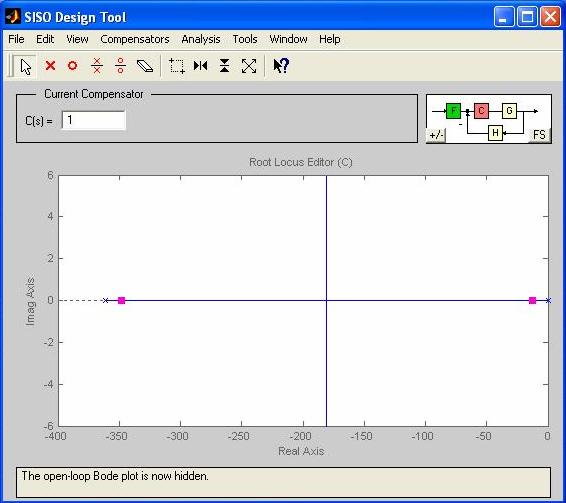Click the Root Locus Editor (C) title
Screen dimensions: 566x503
click(x=301, y=162)
